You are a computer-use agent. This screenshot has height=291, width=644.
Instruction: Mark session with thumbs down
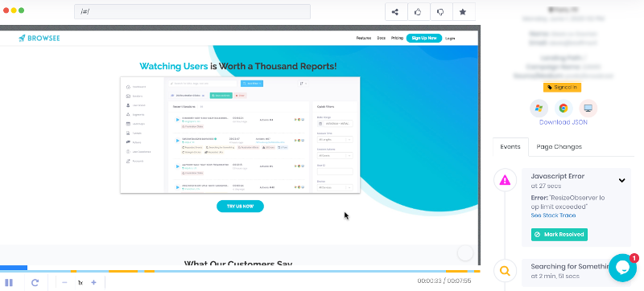pyautogui.click(x=440, y=12)
